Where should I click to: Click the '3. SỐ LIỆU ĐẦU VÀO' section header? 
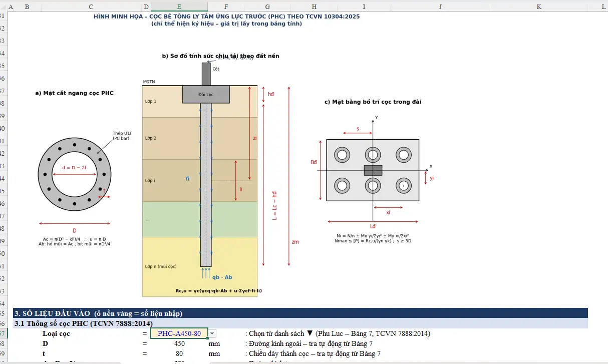pyautogui.click(x=300, y=313)
